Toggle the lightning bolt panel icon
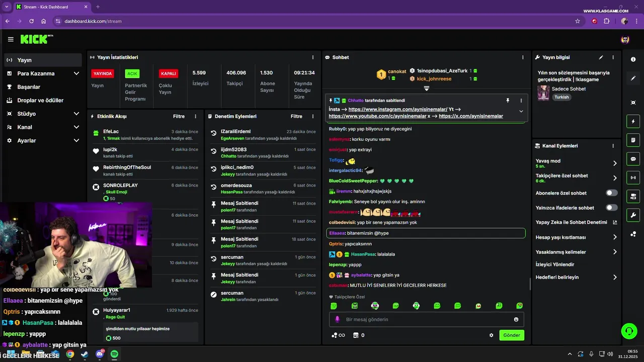This screenshot has height=362, width=644. coord(633,121)
